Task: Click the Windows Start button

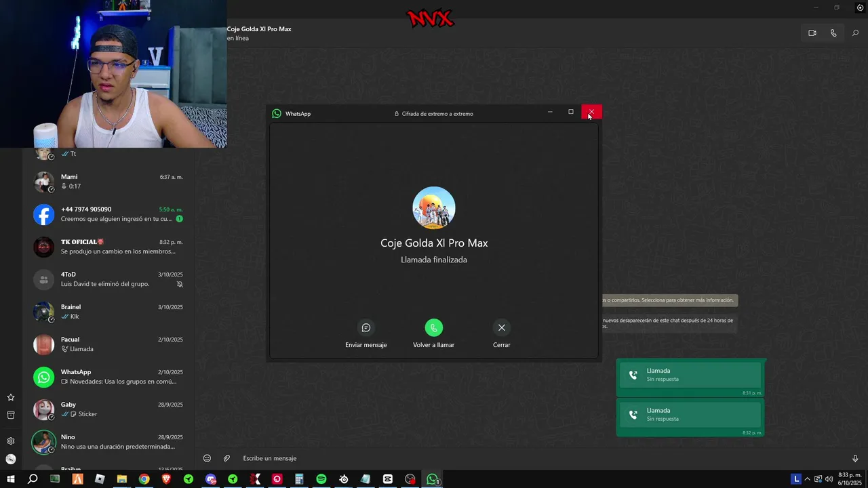Action: tap(11, 479)
